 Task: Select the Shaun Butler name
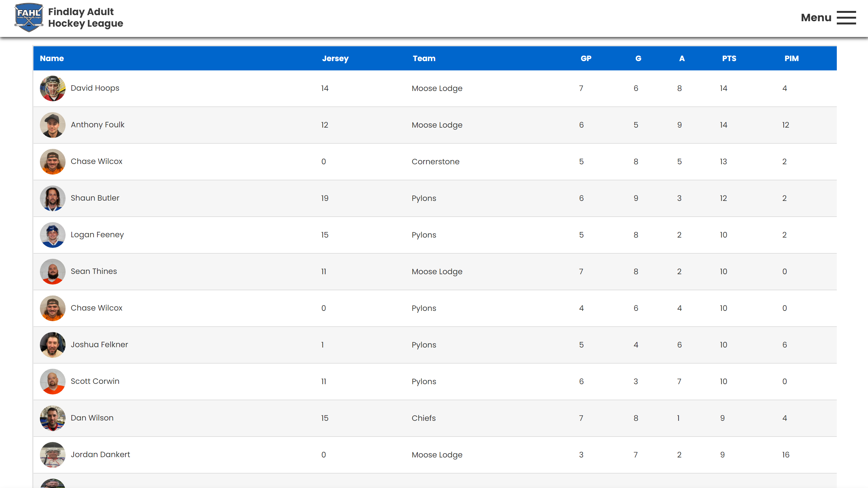tap(95, 198)
